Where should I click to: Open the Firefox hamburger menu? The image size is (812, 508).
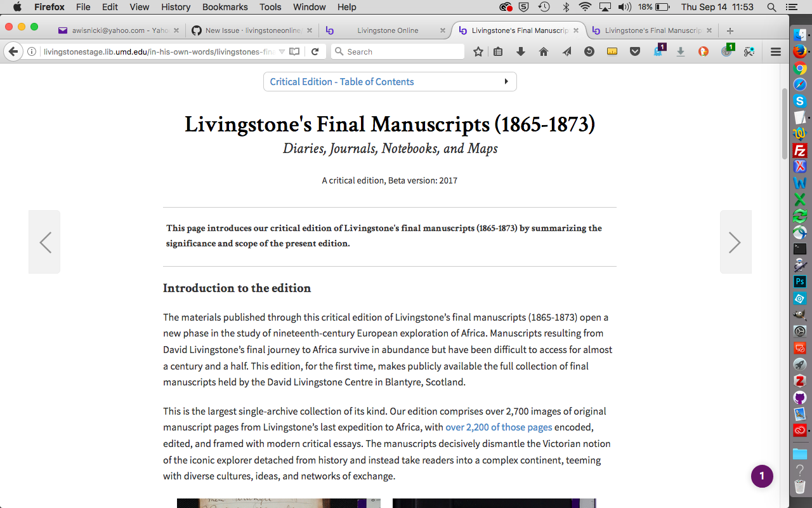click(x=776, y=52)
